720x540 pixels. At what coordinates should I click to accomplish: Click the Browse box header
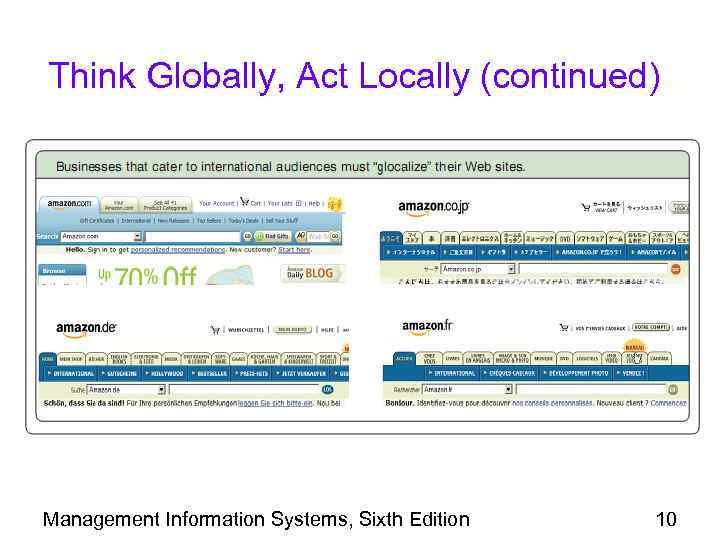pos(62,270)
